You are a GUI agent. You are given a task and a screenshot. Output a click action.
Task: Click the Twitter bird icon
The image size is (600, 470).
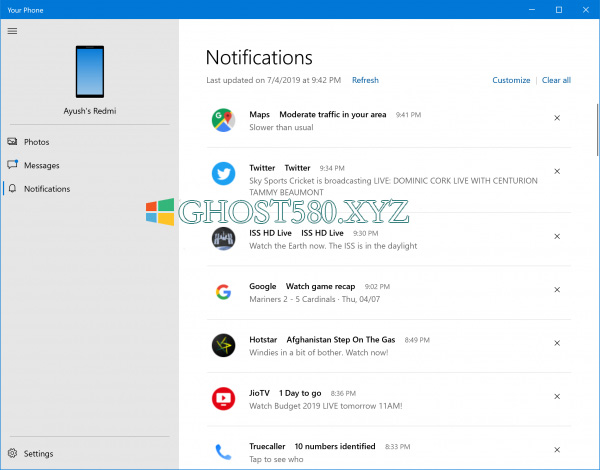point(223,173)
